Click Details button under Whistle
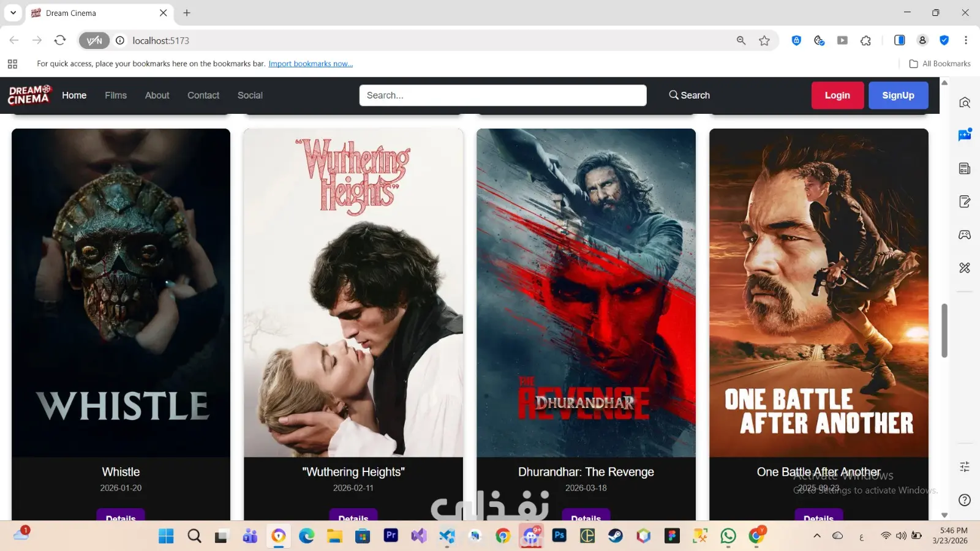 click(x=121, y=515)
